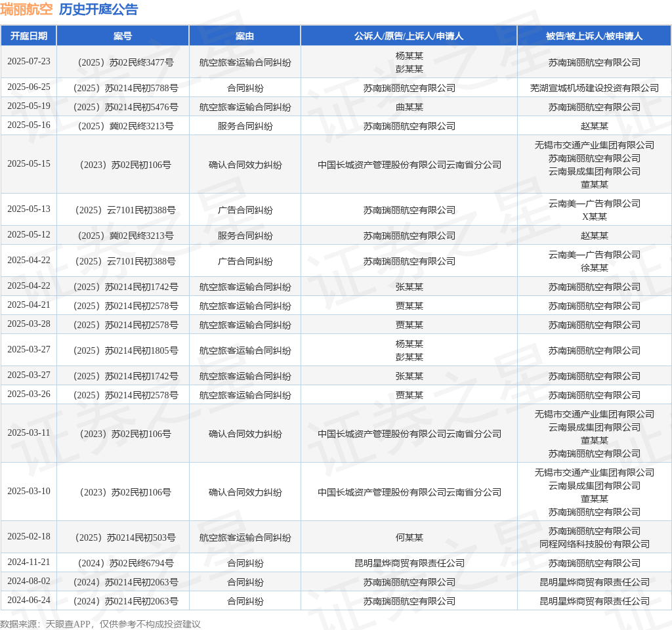Click date cell 2025-05-15
The image size is (672, 630).
tap(29, 163)
